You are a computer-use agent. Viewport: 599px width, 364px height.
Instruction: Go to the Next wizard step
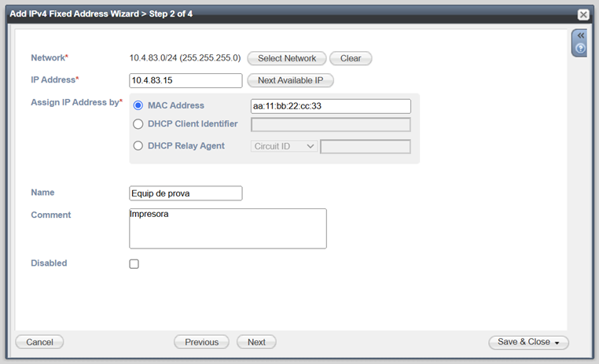coord(256,342)
